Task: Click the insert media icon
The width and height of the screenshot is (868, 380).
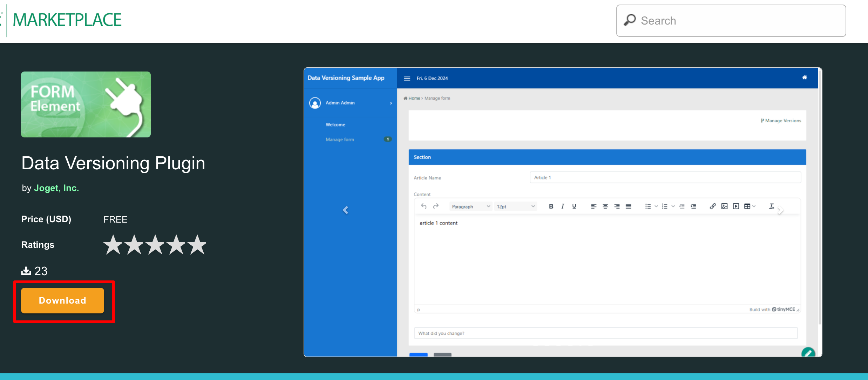Action: [736, 206]
